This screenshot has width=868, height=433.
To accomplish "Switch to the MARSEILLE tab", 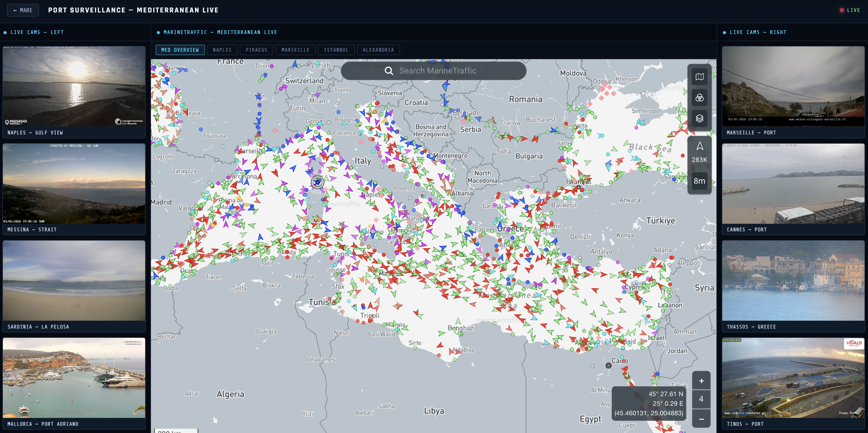I will coord(296,50).
